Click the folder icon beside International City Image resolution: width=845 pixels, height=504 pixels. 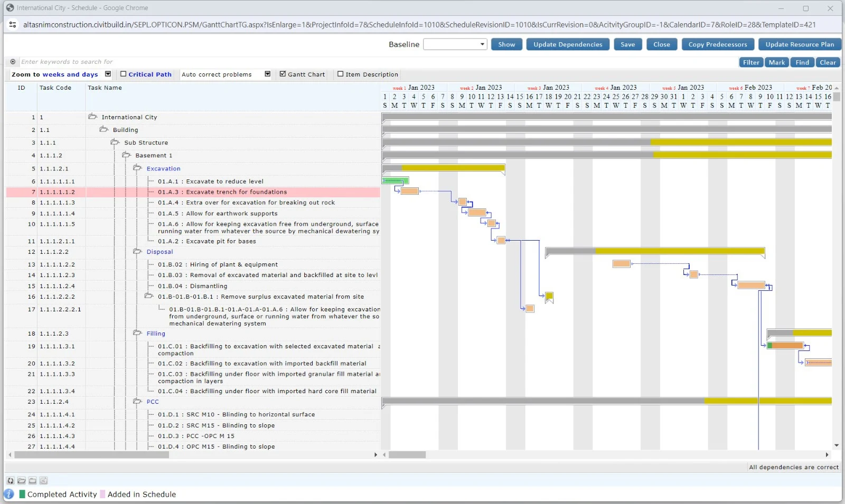[93, 117]
